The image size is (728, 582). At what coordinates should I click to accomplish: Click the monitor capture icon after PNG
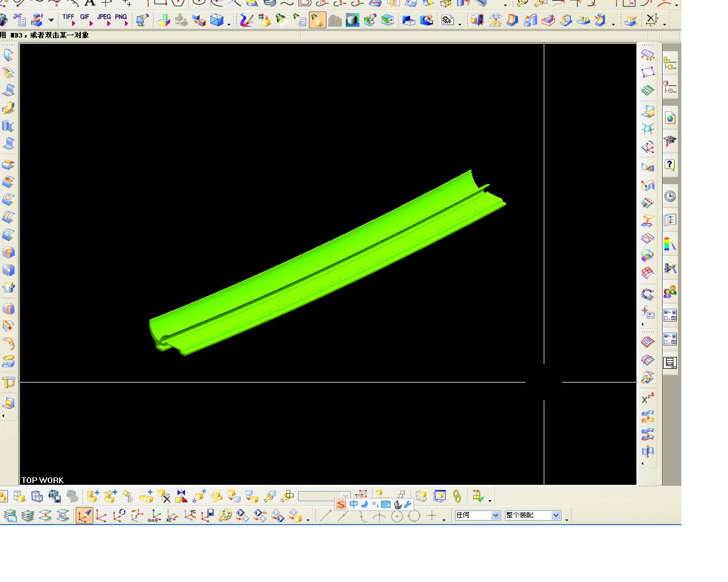tap(142, 20)
